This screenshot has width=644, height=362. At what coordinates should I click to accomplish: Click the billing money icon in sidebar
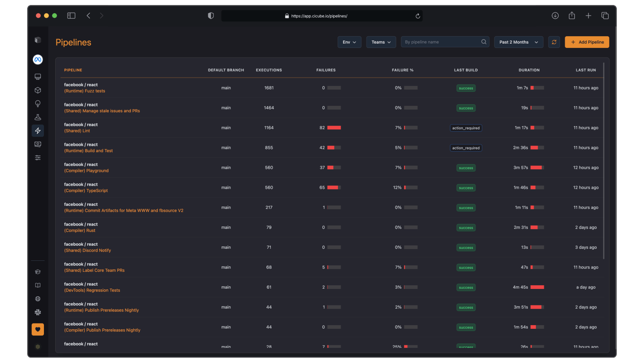pyautogui.click(x=38, y=144)
